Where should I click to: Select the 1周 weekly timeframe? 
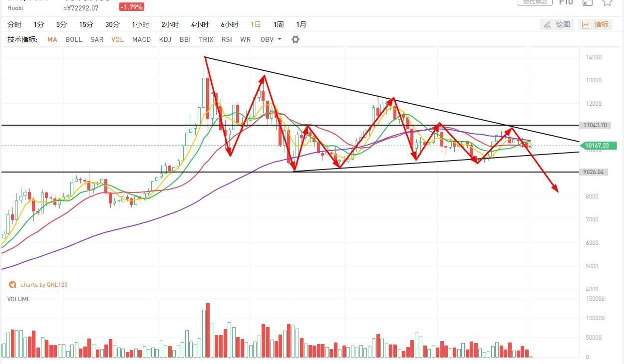278,24
